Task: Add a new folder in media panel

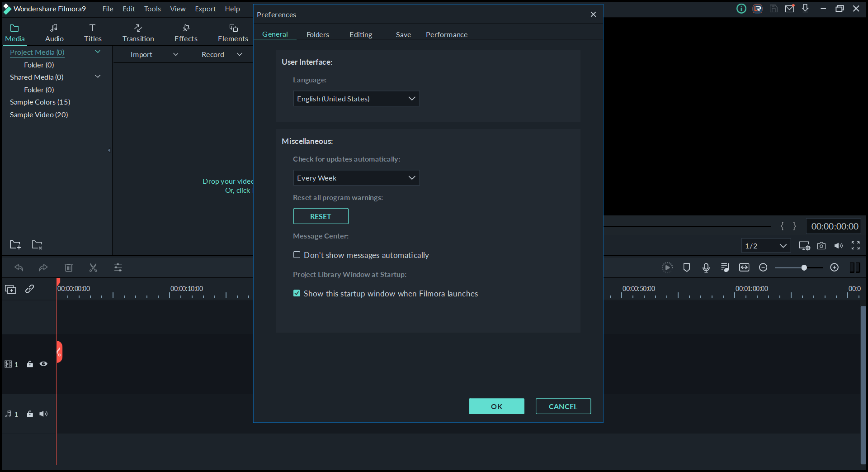Action: (15, 245)
